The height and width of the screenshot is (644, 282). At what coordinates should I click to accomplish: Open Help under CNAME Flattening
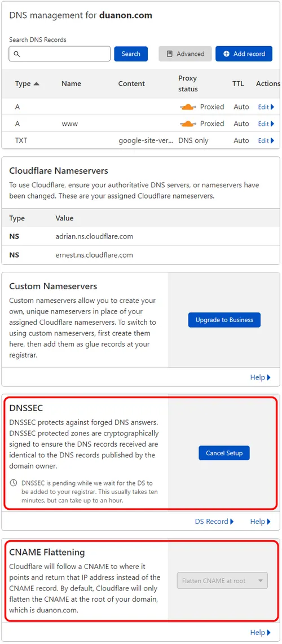click(x=260, y=633)
